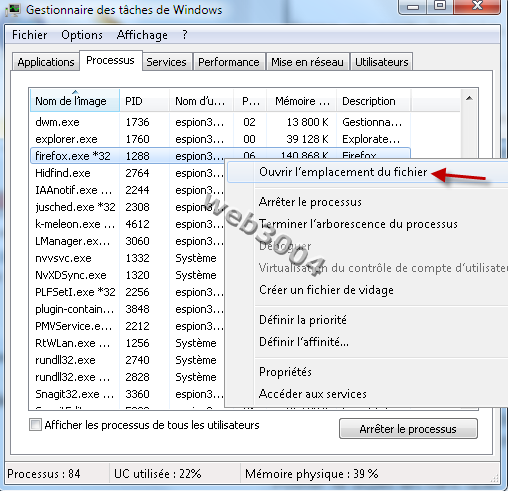508x491 pixels.
Task: Click Mémoire physique : 39 % status
Action: (x=312, y=474)
